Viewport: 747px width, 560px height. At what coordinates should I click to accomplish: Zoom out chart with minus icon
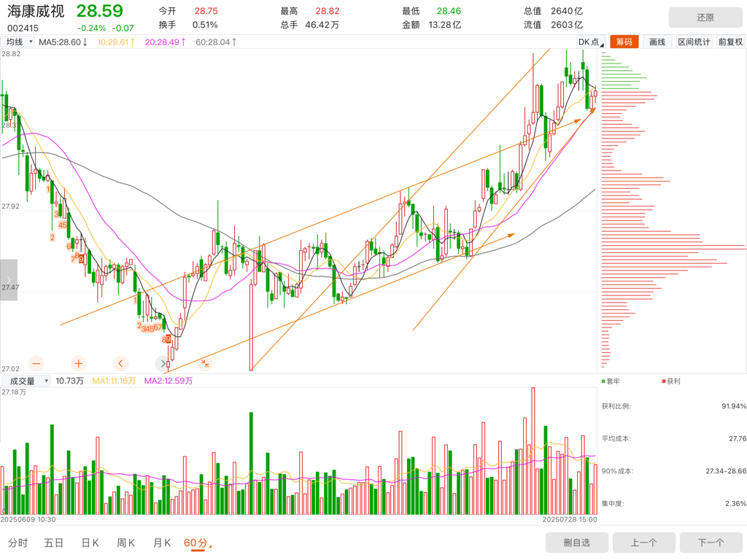[36, 364]
